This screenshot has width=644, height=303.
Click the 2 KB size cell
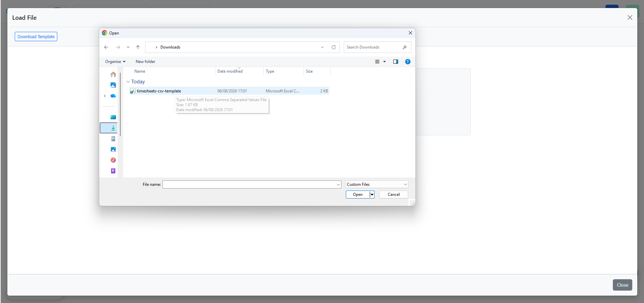324,91
